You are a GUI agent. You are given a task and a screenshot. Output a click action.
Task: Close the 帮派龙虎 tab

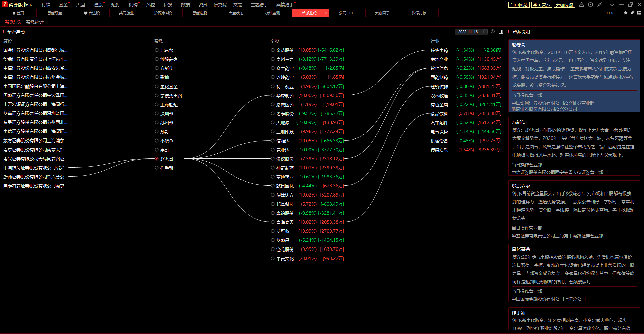click(326, 13)
